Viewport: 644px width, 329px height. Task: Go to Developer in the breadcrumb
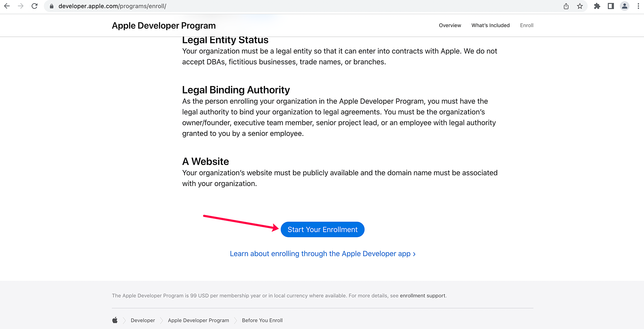(x=143, y=320)
